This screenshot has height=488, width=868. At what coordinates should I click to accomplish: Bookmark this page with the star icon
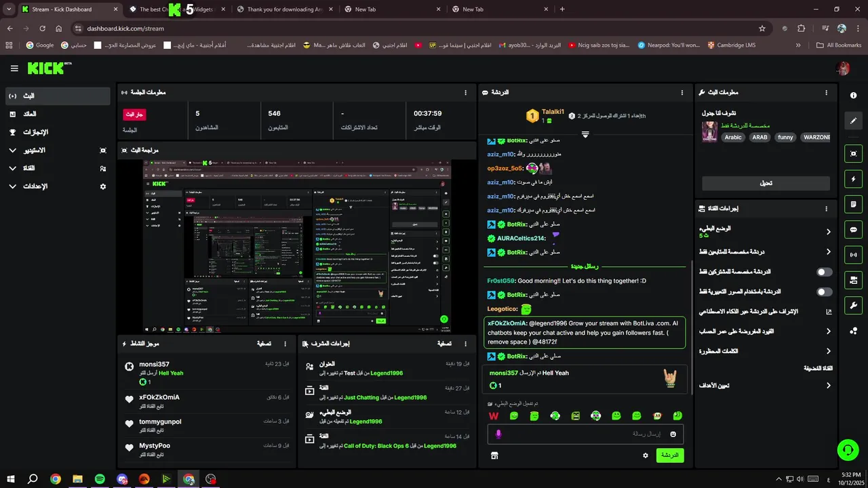762,28
